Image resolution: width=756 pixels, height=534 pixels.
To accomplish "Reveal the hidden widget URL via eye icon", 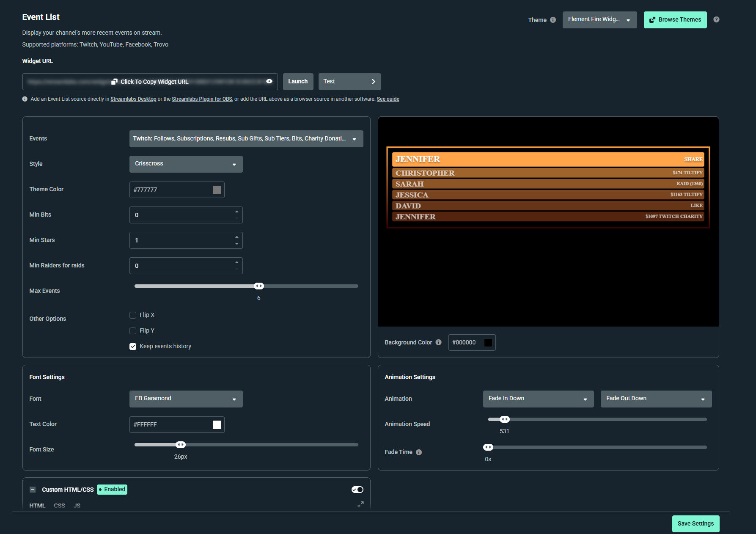I will click(x=269, y=81).
